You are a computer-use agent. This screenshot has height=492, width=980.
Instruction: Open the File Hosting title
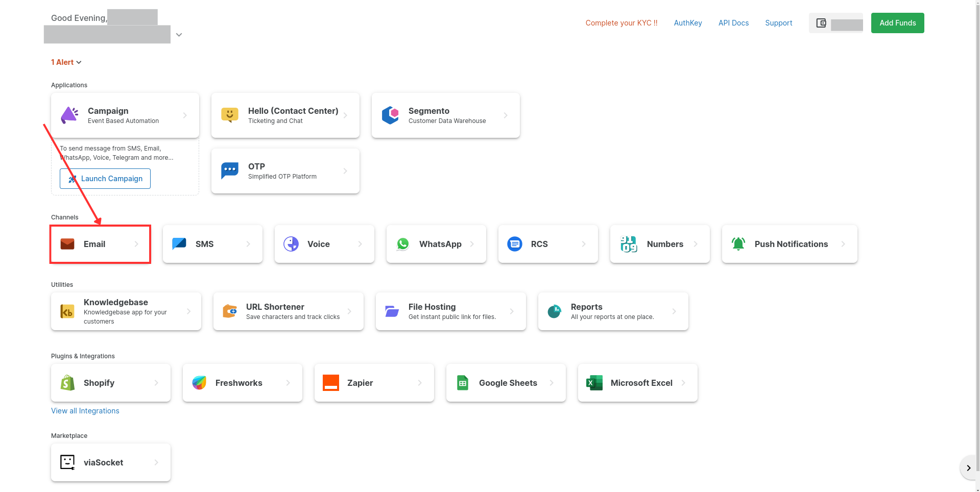tap(432, 307)
